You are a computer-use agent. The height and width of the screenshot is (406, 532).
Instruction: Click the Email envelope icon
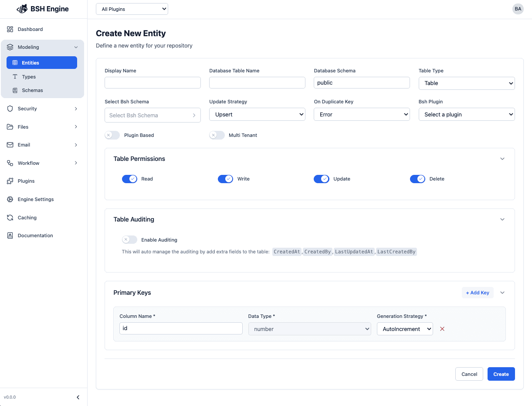click(10, 145)
